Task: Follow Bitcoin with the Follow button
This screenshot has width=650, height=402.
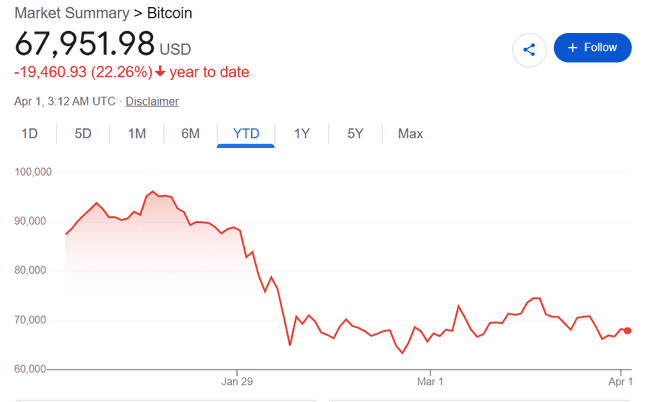Action: click(x=592, y=48)
